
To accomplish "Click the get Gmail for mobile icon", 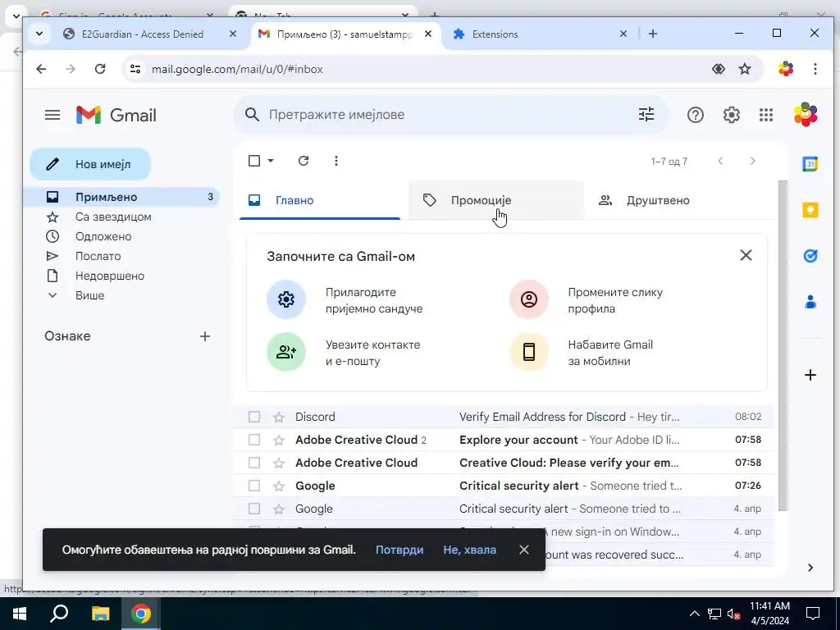I will click(529, 352).
